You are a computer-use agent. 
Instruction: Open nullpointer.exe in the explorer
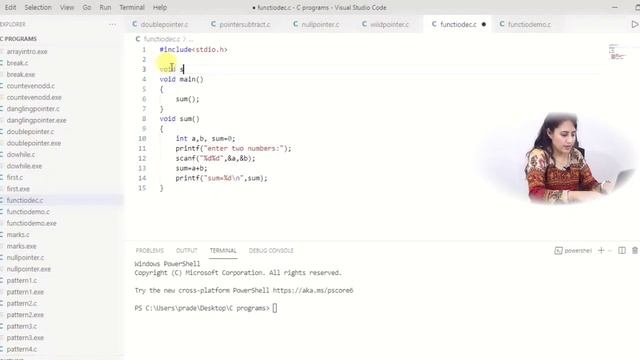pyautogui.click(x=29, y=269)
